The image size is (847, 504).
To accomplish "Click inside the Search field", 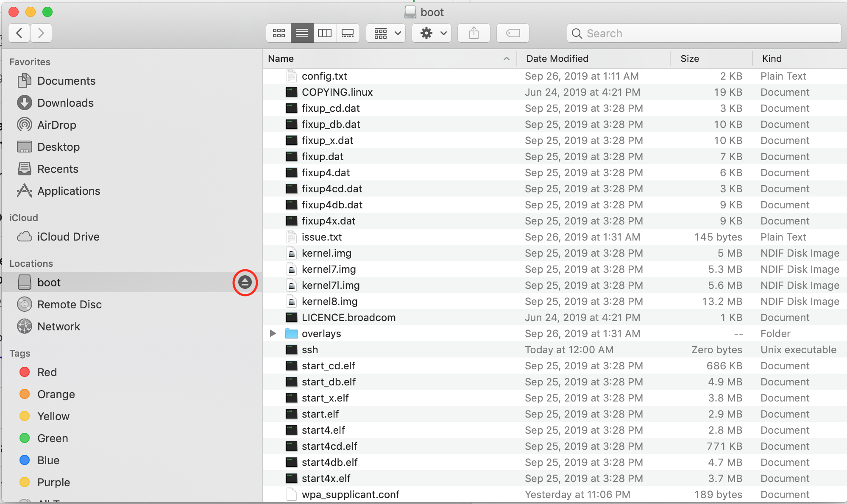I will tap(704, 33).
